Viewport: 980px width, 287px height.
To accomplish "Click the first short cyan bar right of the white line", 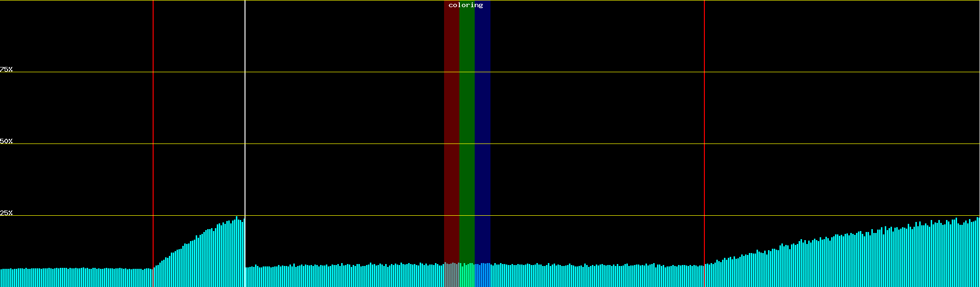I will tap(246, 277).
